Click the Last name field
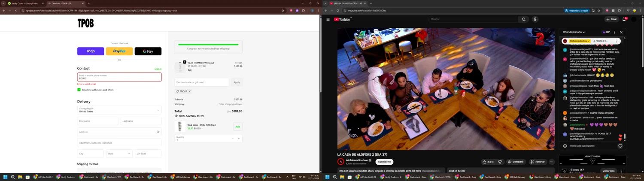 (x=141, y=121)
